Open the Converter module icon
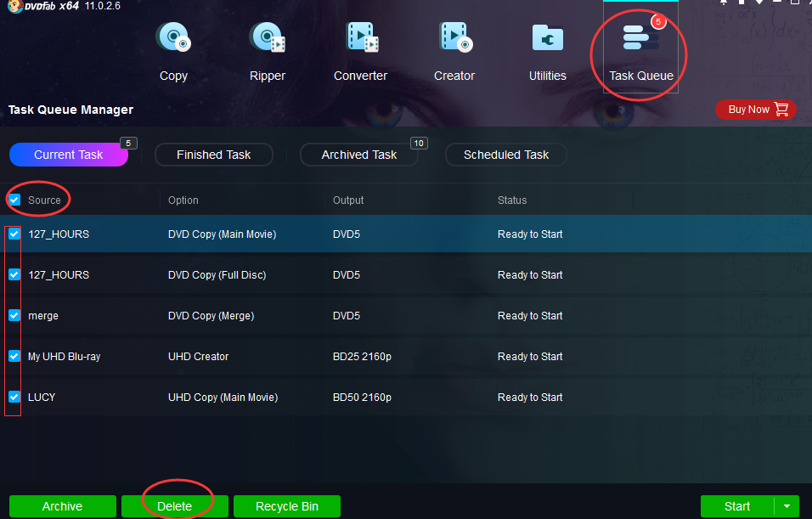Viewport: 812px width, 519px height. click(x=361, y=37)
